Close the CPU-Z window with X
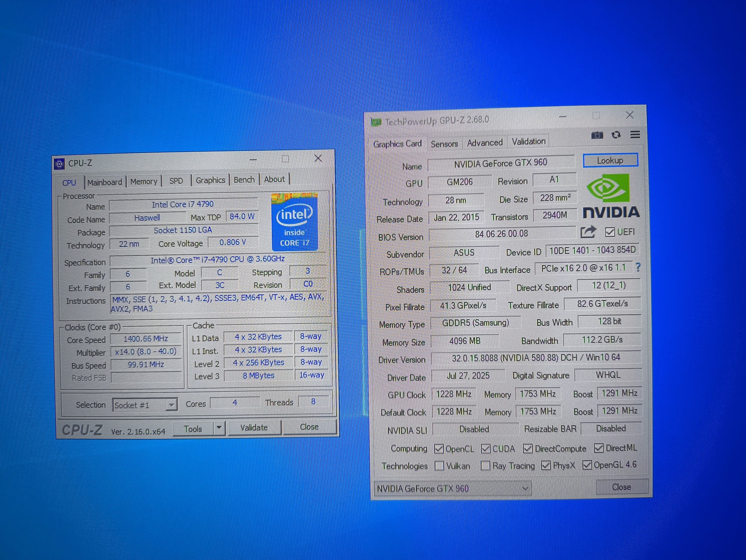Image resolution: width=746 pixels, height=560 pixels. 318,158
